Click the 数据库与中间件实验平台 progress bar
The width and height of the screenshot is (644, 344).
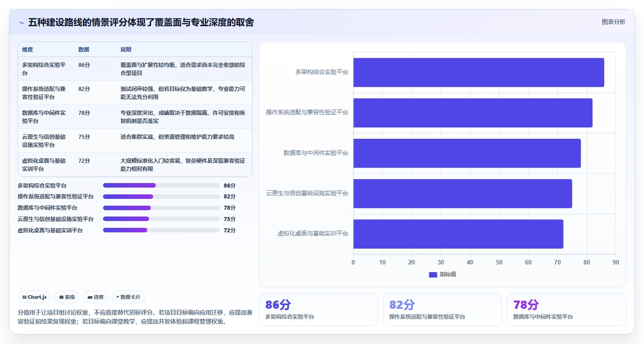(161, 208)
